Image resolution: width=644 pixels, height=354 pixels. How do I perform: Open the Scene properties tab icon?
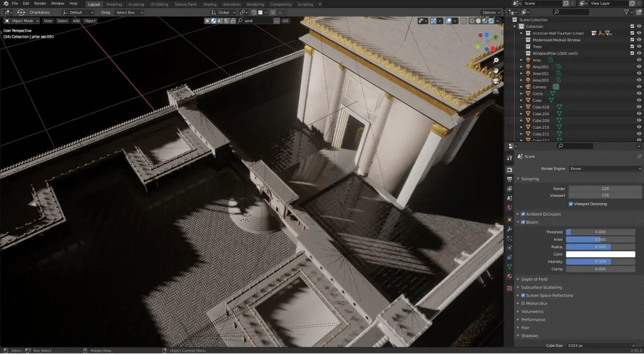coord(509,198)
